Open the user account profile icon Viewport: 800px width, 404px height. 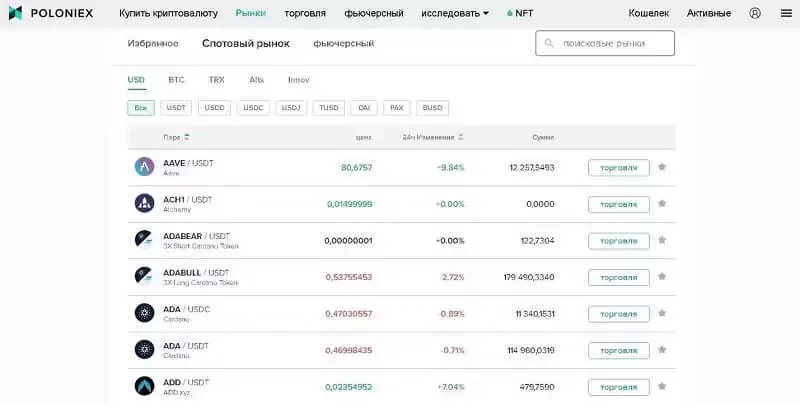coord(755,13)
